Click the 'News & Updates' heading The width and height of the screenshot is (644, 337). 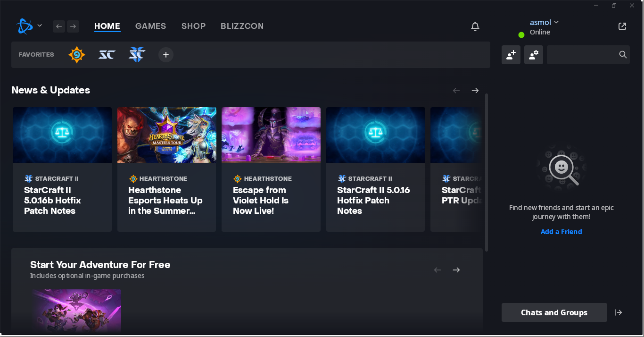pyautogui.click(x=50, y=90)
